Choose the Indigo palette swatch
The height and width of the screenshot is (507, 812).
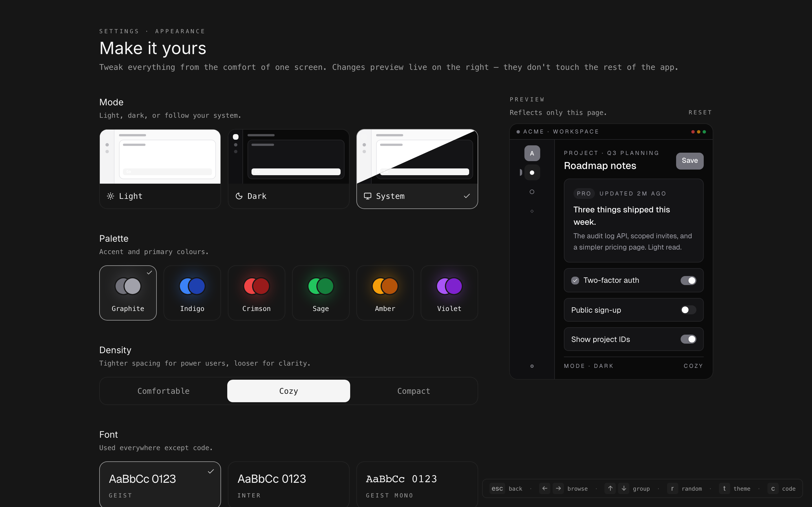(x=192, y=292)
